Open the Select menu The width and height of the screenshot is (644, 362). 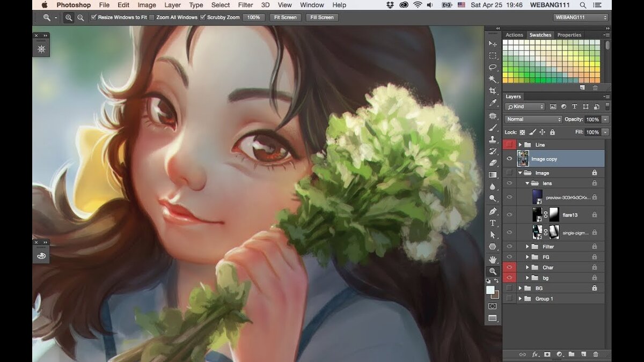(220, 5)
